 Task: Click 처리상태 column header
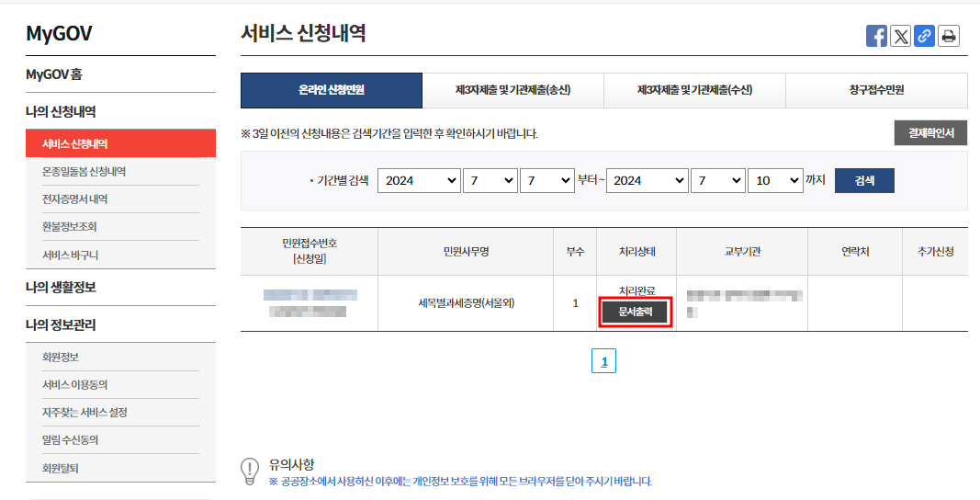coord(636,252)
